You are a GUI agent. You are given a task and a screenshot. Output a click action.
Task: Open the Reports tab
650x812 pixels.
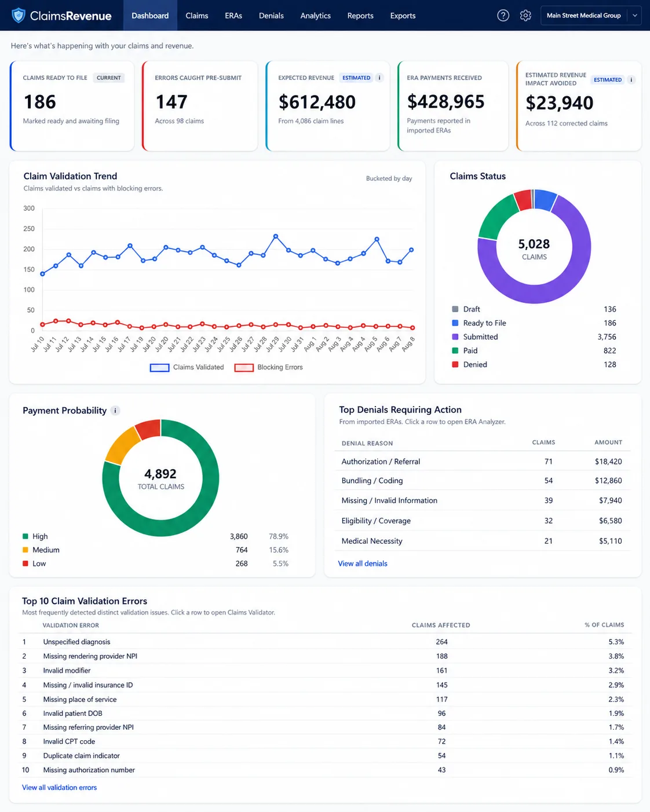coord(360,16)
